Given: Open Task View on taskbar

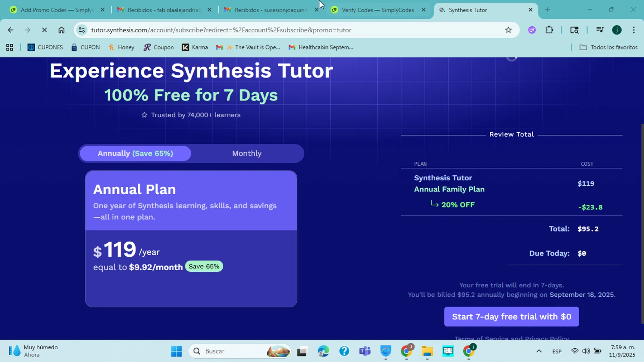Looking at the screenshot, I should pos(302,351).
